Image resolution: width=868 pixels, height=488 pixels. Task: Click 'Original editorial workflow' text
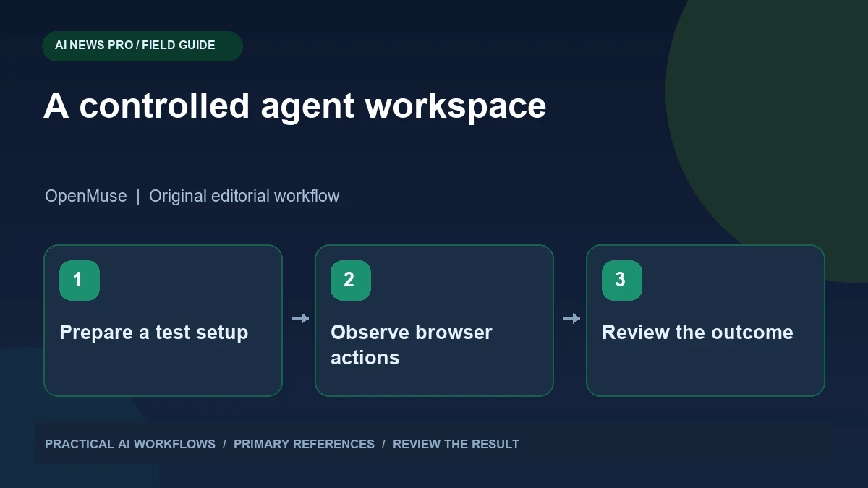click(x=244, y=196)
